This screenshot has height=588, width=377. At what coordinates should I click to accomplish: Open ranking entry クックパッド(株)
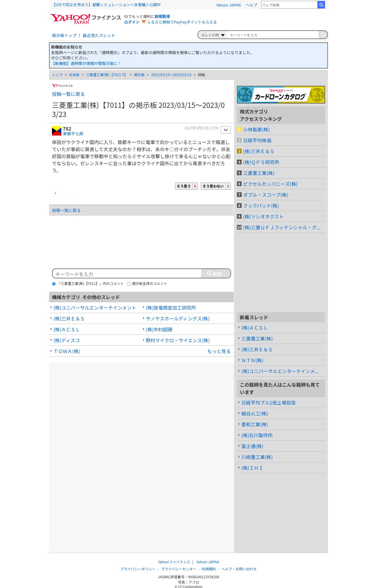(261, 206)
